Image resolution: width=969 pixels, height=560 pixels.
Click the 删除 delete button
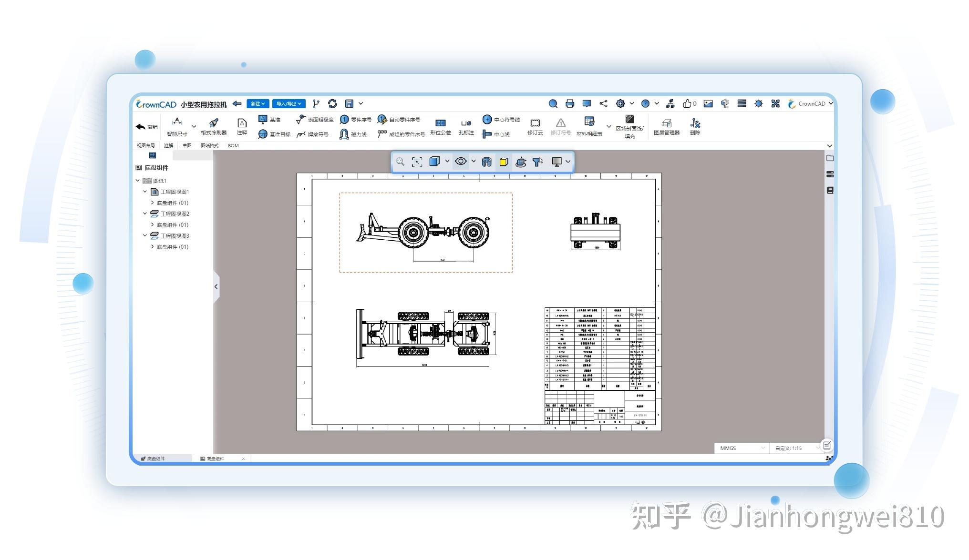[x=694, y=126]
